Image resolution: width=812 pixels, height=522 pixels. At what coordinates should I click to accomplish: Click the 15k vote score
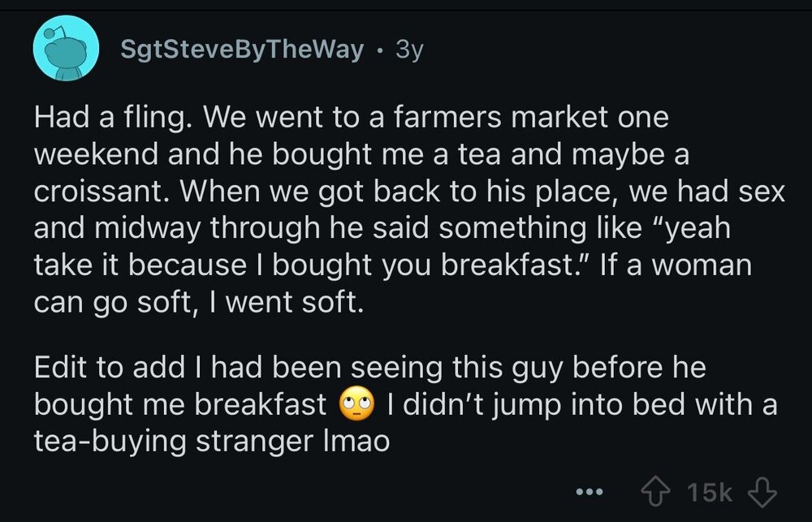click(x=710, y=492)
